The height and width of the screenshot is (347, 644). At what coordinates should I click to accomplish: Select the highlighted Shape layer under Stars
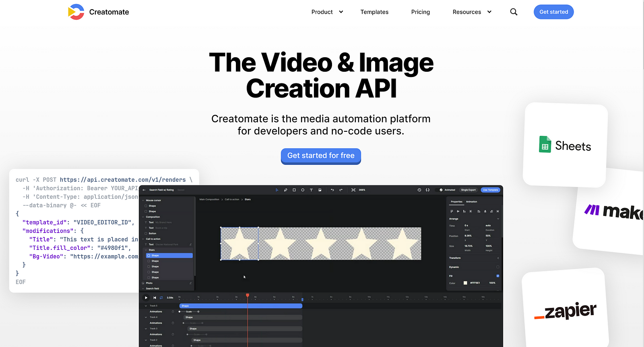(169, 256)
